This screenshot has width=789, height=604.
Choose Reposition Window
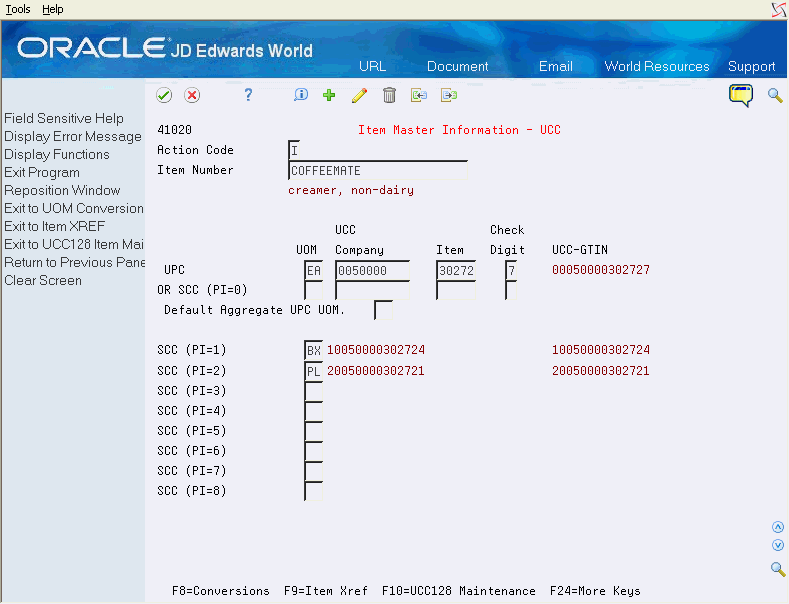point(62,190)
